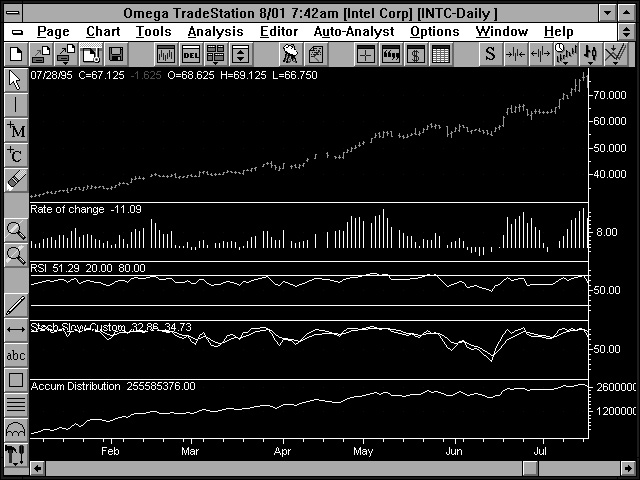Open the Analysis menu
This screenshot has width=640, height=480.
[215, 32]
